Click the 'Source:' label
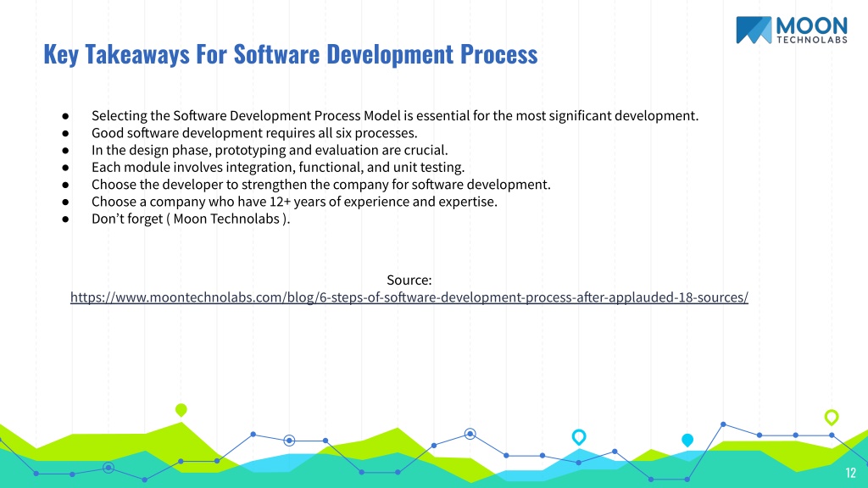 pyautogui.click(x=409, y=280)
